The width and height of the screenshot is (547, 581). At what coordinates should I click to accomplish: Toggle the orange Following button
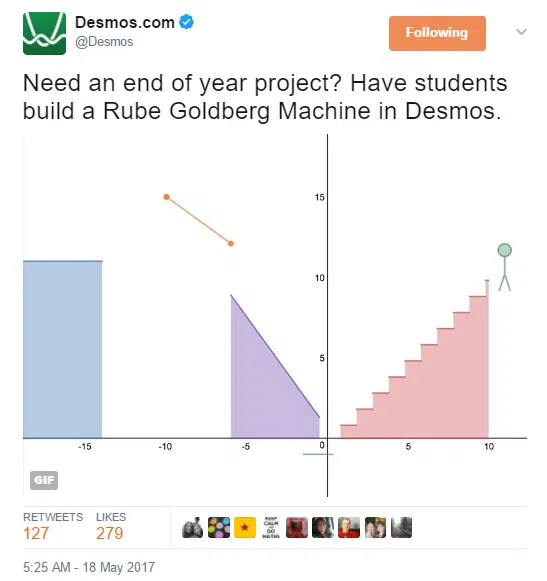(437, 33)
